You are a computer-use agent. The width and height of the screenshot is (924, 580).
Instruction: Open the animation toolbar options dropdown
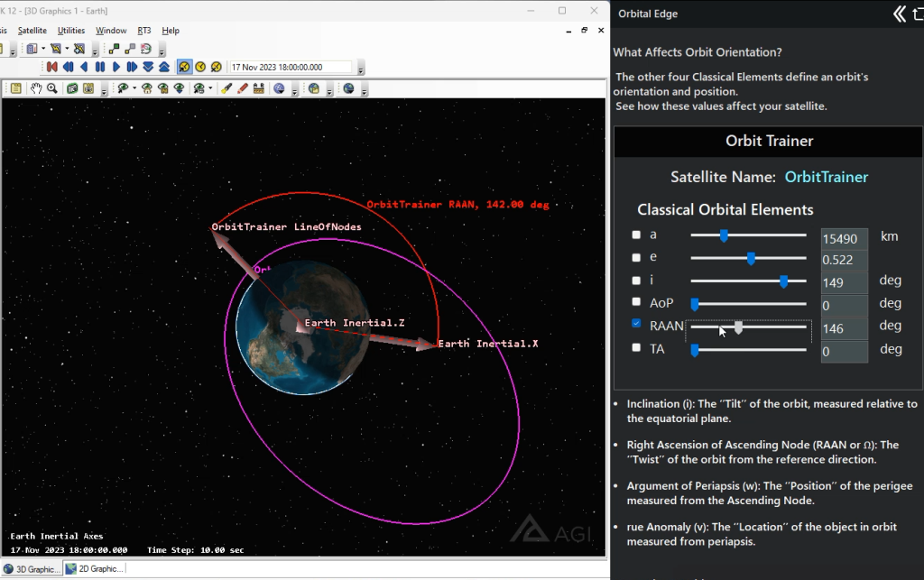[x=361, y=69]
